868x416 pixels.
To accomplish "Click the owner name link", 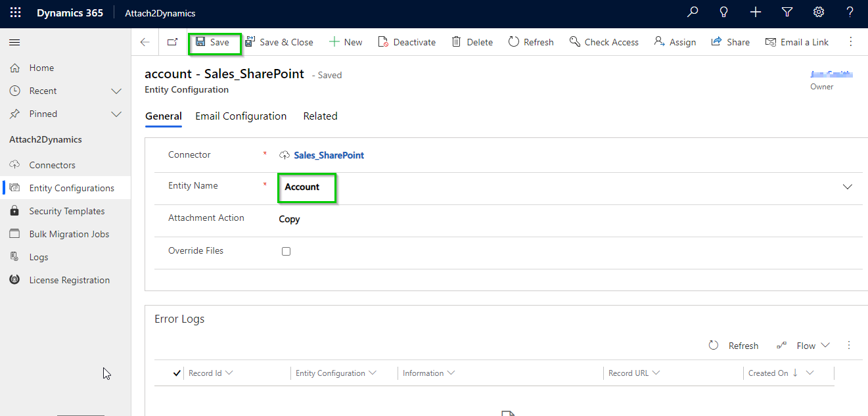I will pos(832,74).
